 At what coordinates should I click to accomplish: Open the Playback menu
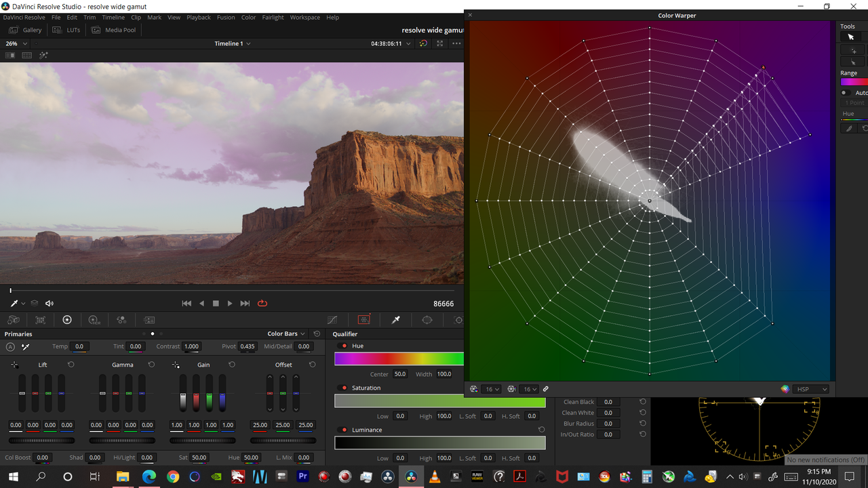click(x=199, y=17)
